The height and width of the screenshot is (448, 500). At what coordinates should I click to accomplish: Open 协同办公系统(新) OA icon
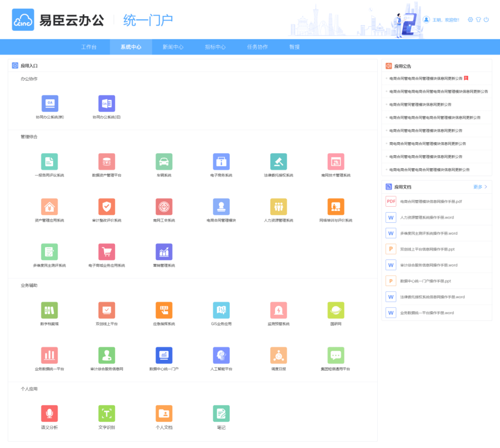tap(50, 104)
